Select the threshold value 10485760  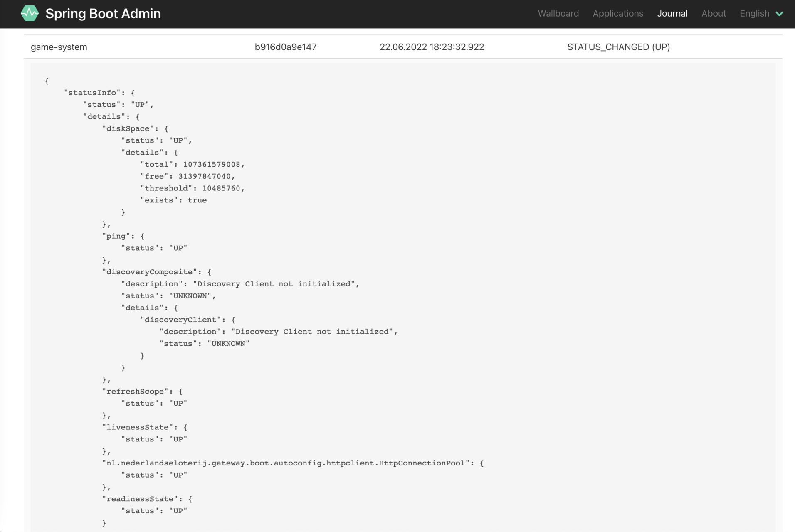[x=222, y=188]
